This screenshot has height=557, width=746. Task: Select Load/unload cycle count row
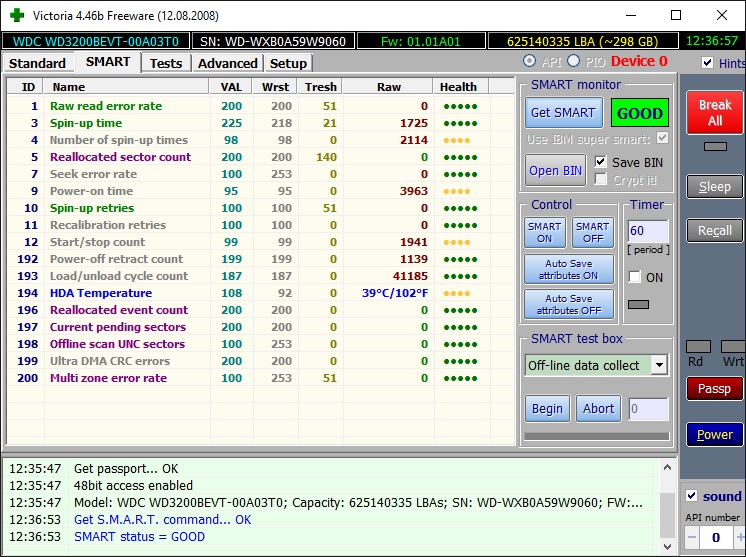point(261,276)
